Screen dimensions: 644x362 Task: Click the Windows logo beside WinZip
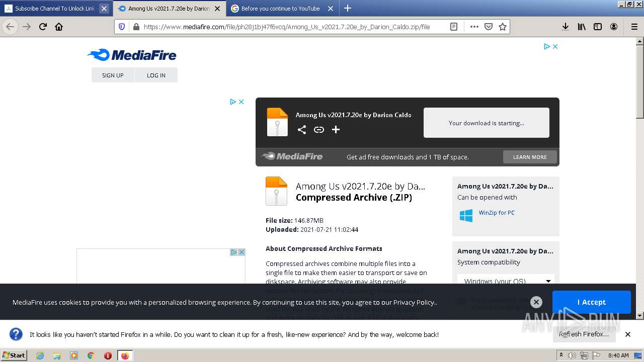click(466, 216)
